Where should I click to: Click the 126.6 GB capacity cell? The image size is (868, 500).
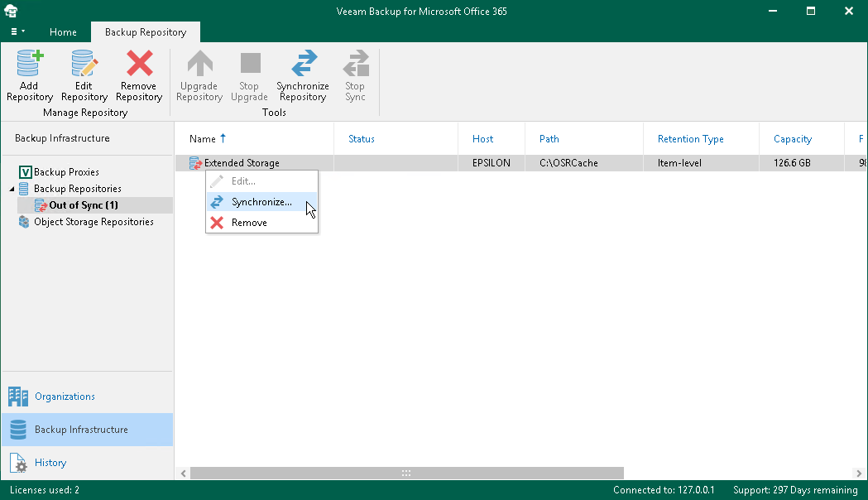point(792,163)
